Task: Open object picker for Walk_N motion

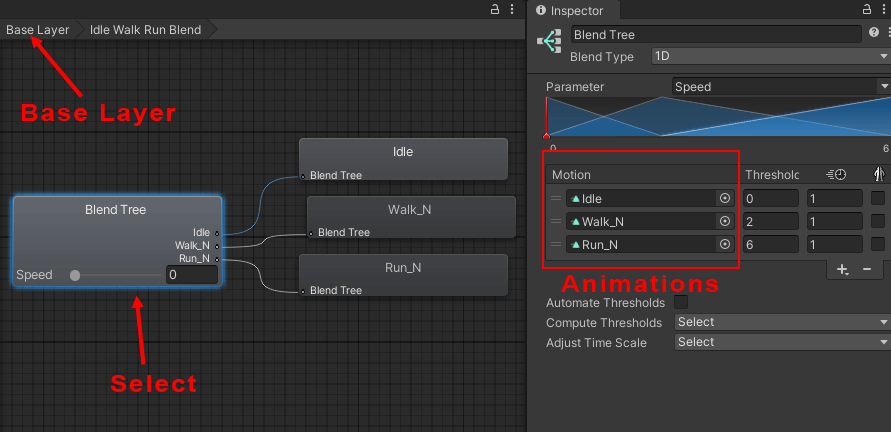Action: tap(725, 221)
